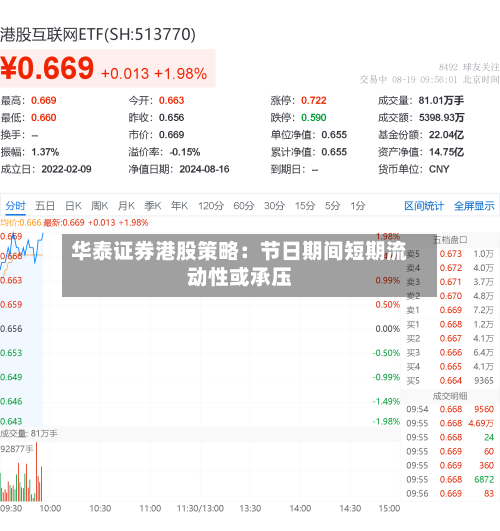The height and width of the screenshot is (531, 500).
Task: Click the headline banner 华泰证券港股策略
Action: tap(249, 266)
